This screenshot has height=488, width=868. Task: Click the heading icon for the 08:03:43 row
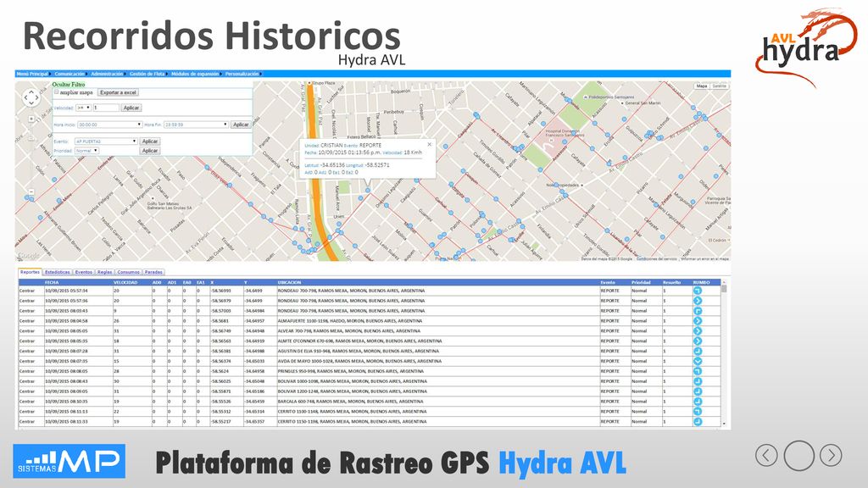698,310
